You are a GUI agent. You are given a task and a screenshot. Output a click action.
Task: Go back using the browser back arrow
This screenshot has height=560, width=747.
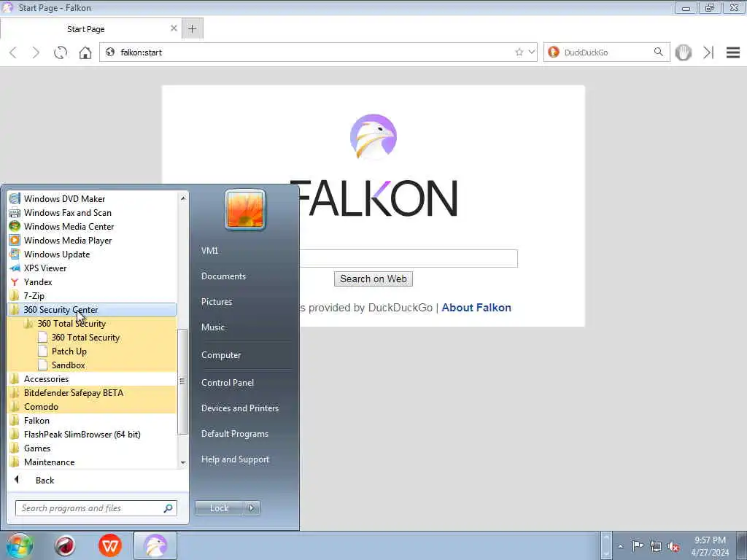(13, 52)
